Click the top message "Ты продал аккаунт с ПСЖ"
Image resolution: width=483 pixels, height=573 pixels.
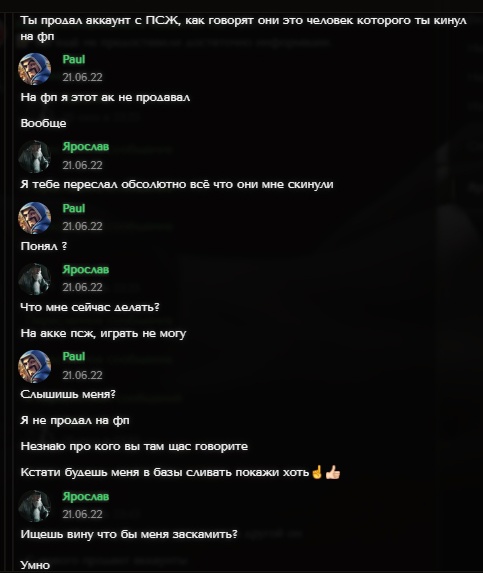[243, 28]
